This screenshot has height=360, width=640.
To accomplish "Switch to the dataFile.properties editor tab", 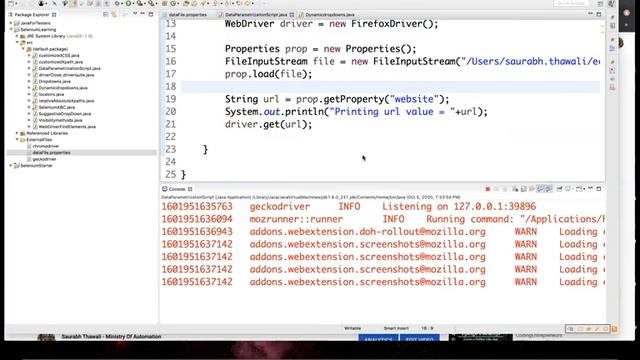I will (187, 15).
